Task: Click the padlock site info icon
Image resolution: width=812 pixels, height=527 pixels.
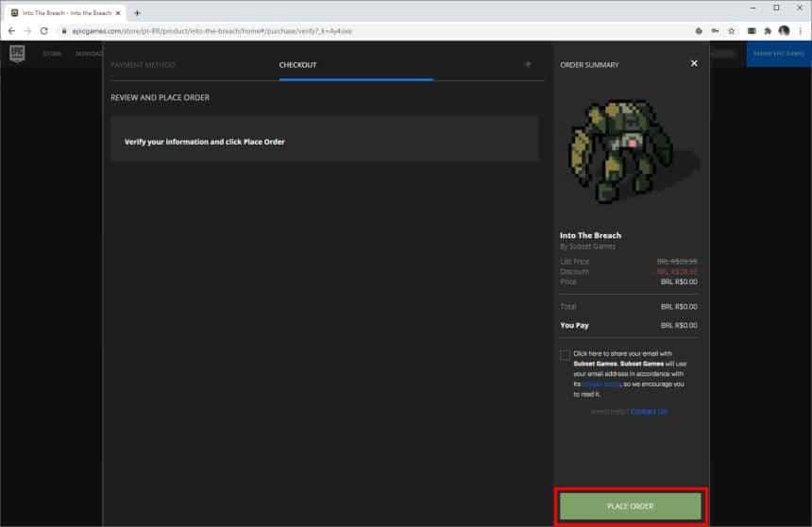Action: point(64,31)
